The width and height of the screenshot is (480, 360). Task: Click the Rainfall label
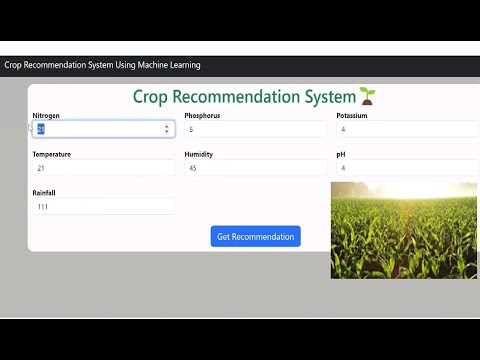[x=44, y=193]
